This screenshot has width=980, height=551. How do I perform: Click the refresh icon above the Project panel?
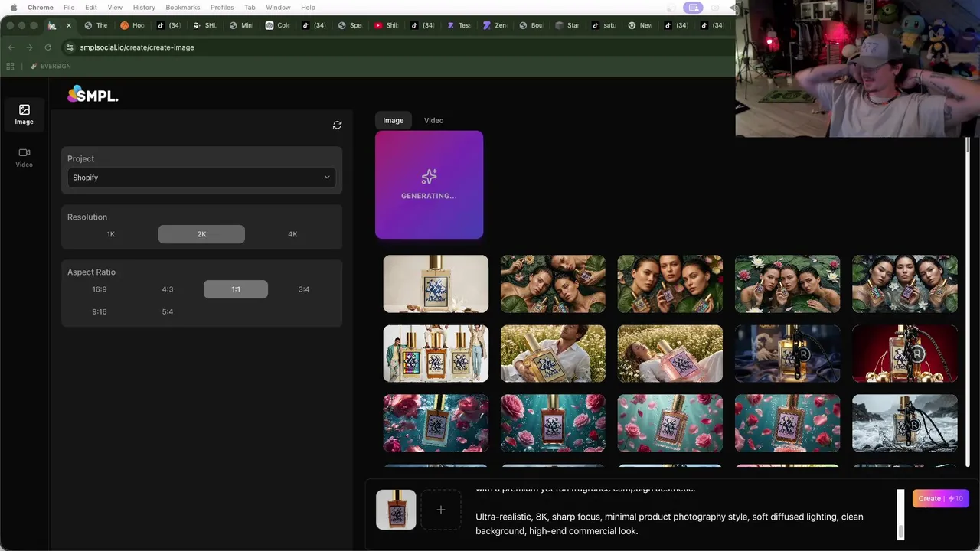(337, 125)
